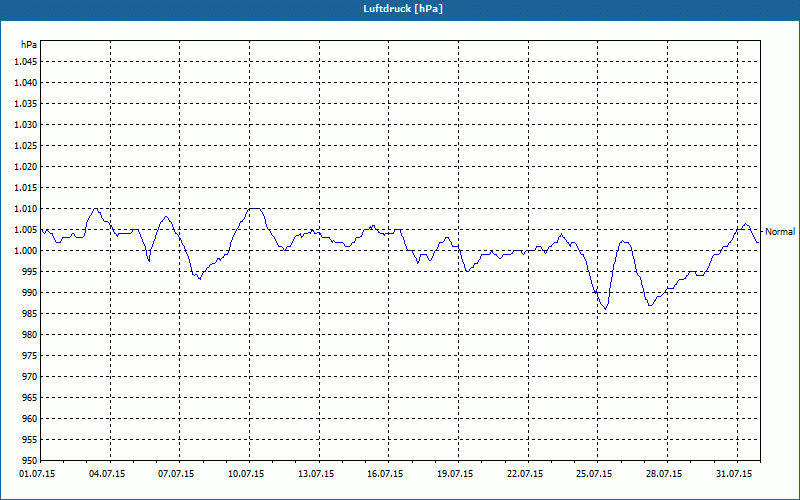Click the 1.010 y-axis value
This screenshot has width=800, height=500.
coord(26,209)
